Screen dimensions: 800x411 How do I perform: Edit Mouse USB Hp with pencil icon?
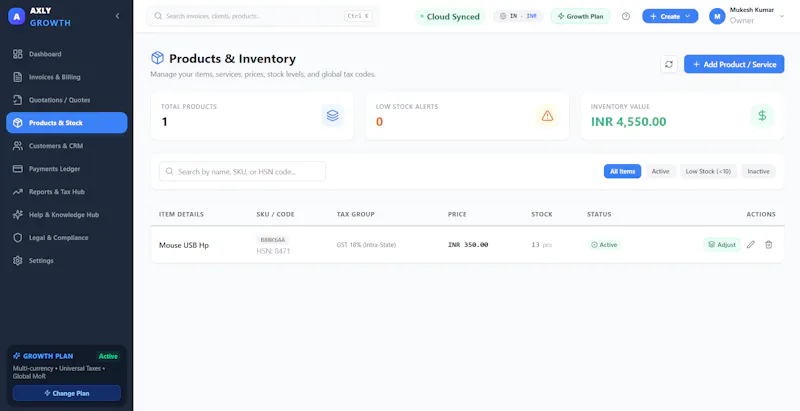(x=751, y=245)
